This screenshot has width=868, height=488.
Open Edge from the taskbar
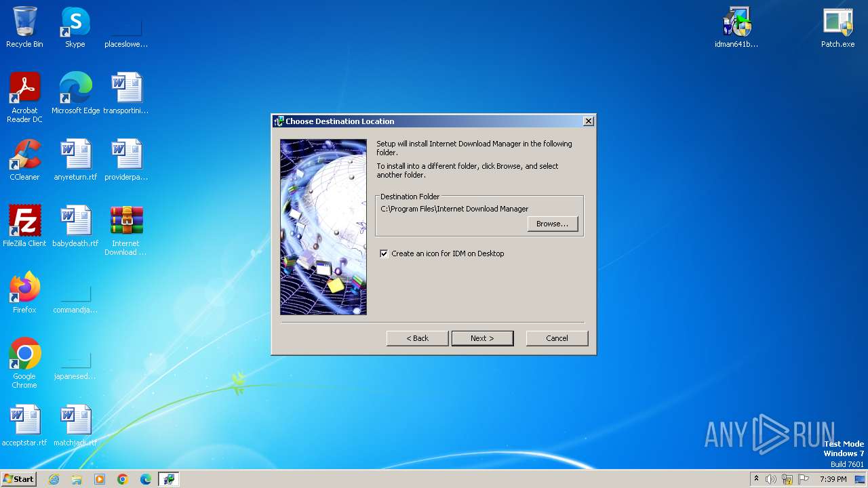[146, 479]
